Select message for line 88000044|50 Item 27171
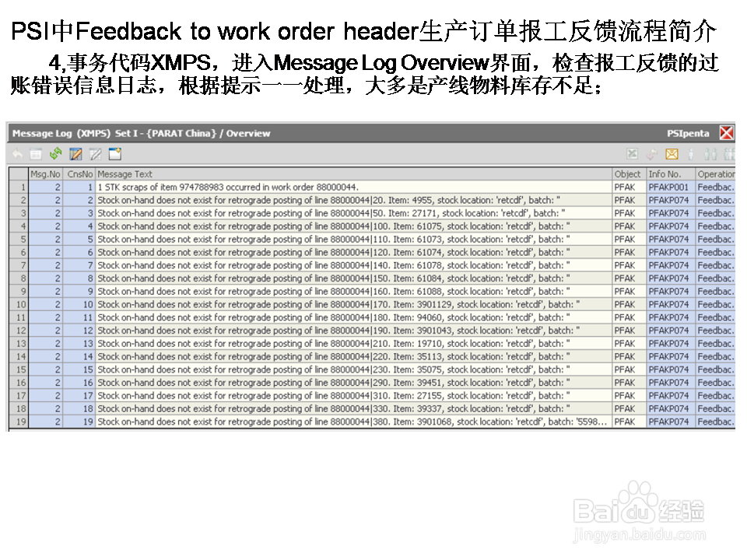This screenshot has height=560, width=747. coord(353,213)
